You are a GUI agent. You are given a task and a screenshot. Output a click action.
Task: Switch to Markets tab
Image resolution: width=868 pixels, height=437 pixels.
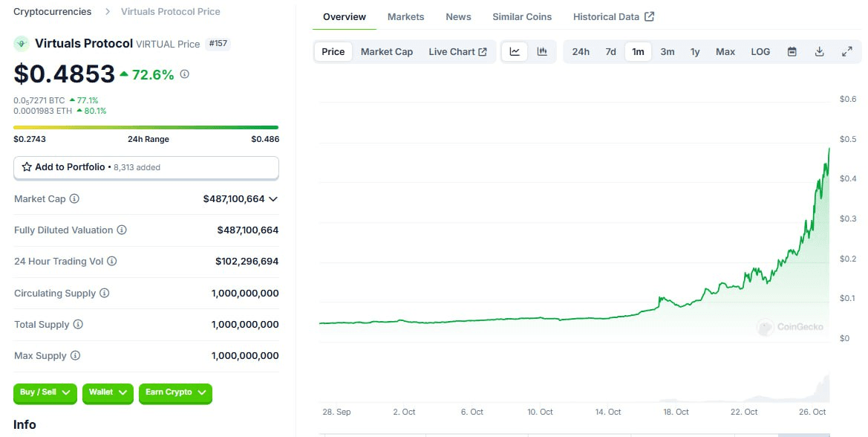405,16
